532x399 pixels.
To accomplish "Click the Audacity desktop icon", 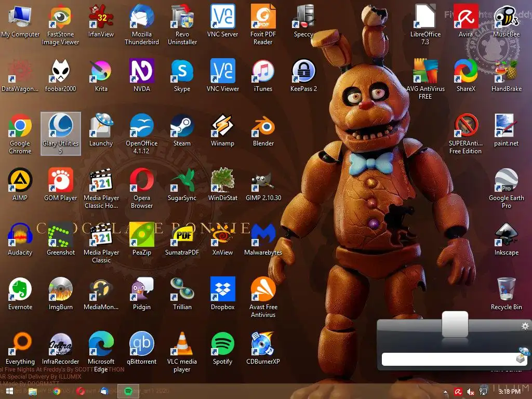I will tap(20, 240).
